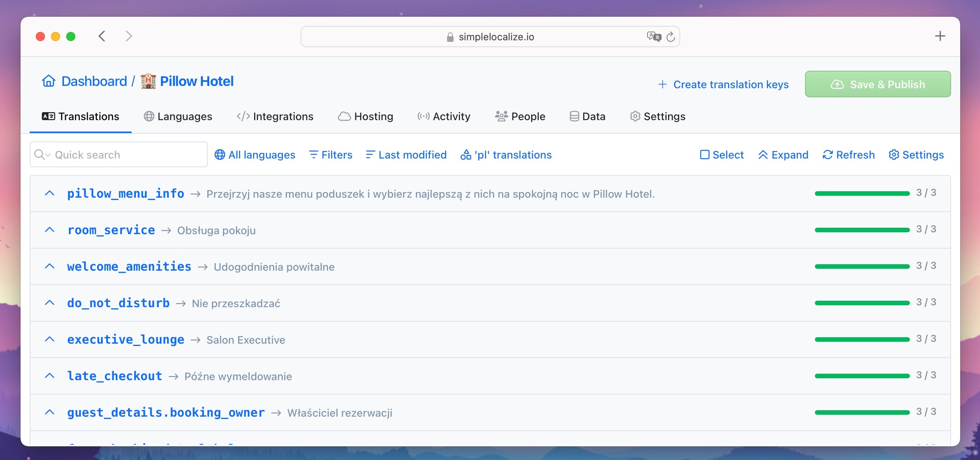Click the pillow_menu_info progress bar

coord(862,194)
